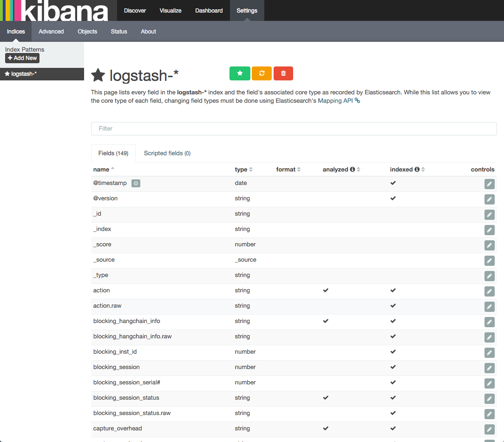Edit blocking_session_serial# field pencil icon
Image resolution: width=504 pixels, height=442 pixels.
tap(489, 383)
